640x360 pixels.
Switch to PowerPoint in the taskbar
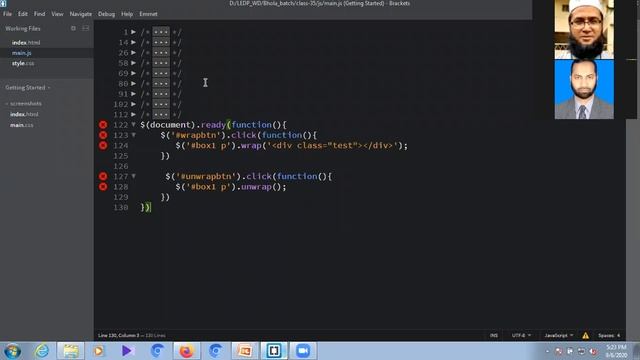click(245, 351)
